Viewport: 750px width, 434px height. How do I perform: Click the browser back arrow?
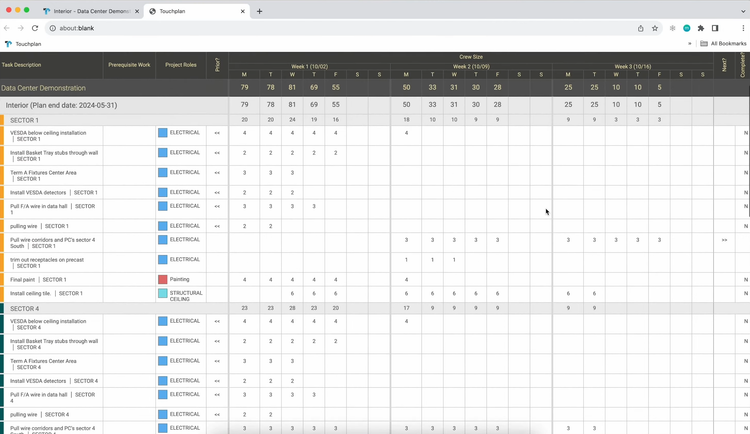coord(7,28)
